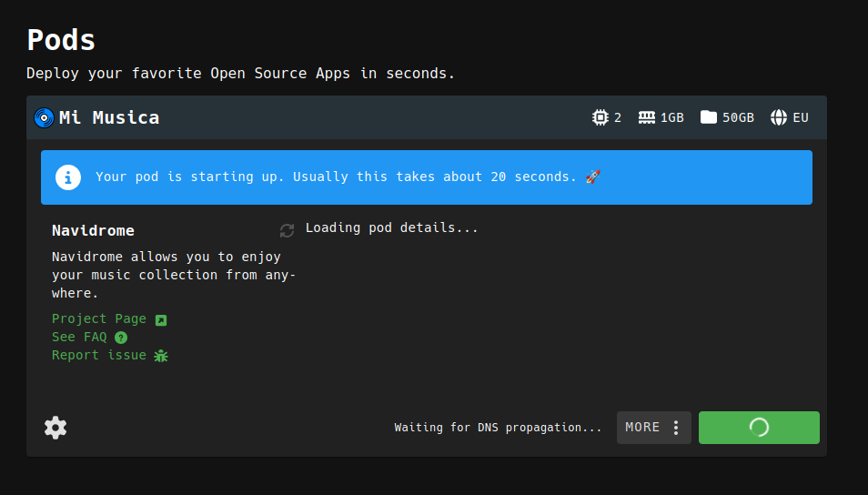Click the refresh icon beside Loading pod details
The image size is (868, 495).
tap(288, 230)
